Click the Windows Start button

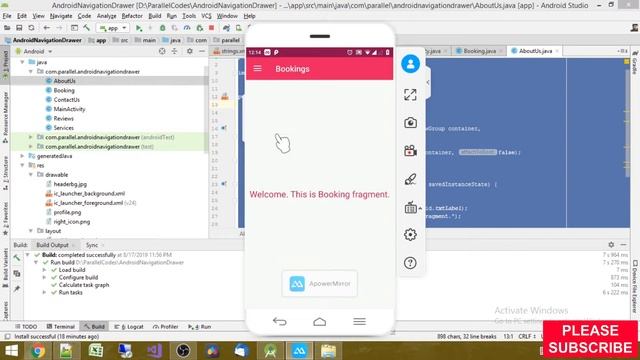11,351
